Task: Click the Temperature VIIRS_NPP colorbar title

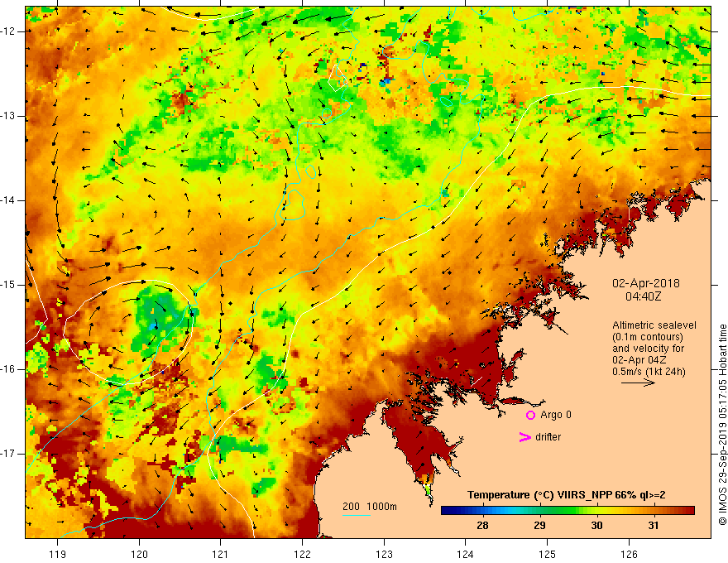Action: point(566,495)
